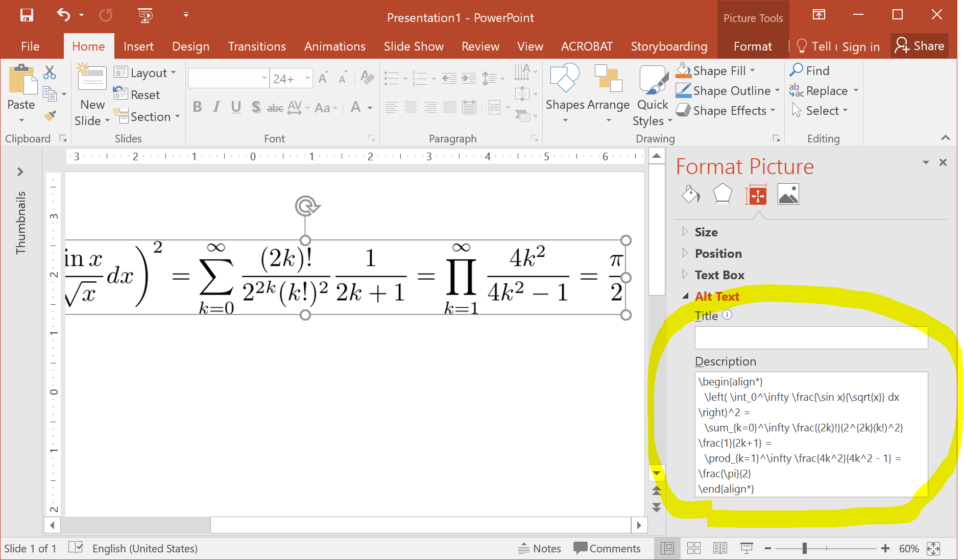Expand the Thumbnails pane arrow
The width and height of the screenshot is (964, 560).
(x=20, y=172)
